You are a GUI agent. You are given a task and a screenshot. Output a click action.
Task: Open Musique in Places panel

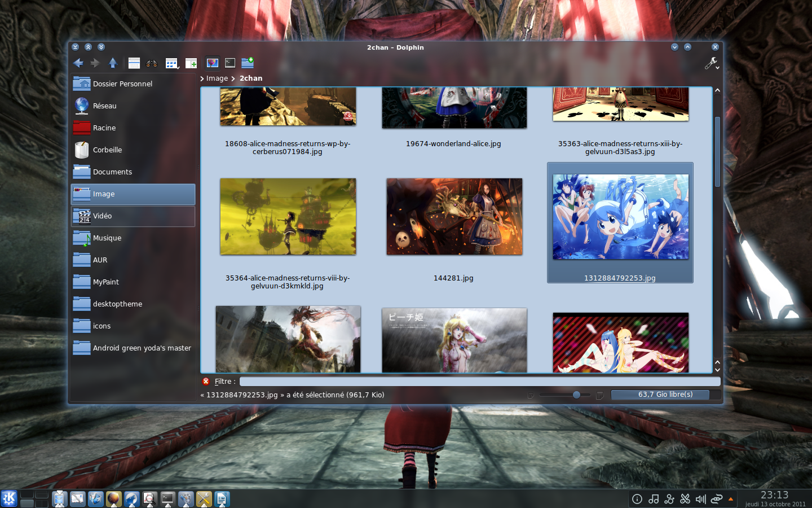[x=133, y=238]
